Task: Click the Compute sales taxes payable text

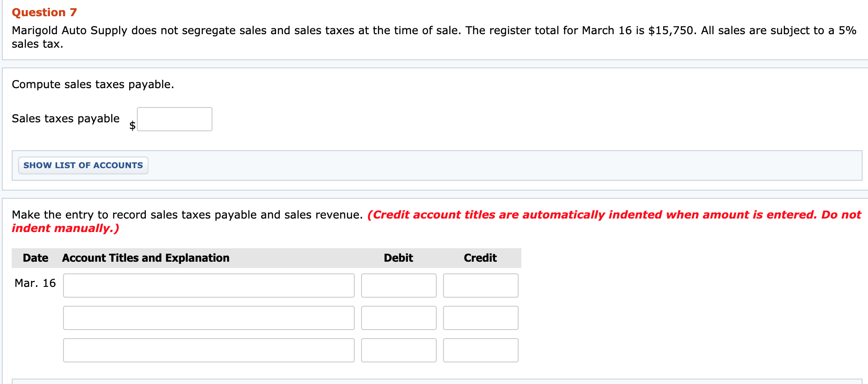Action: tap(93, 84)
